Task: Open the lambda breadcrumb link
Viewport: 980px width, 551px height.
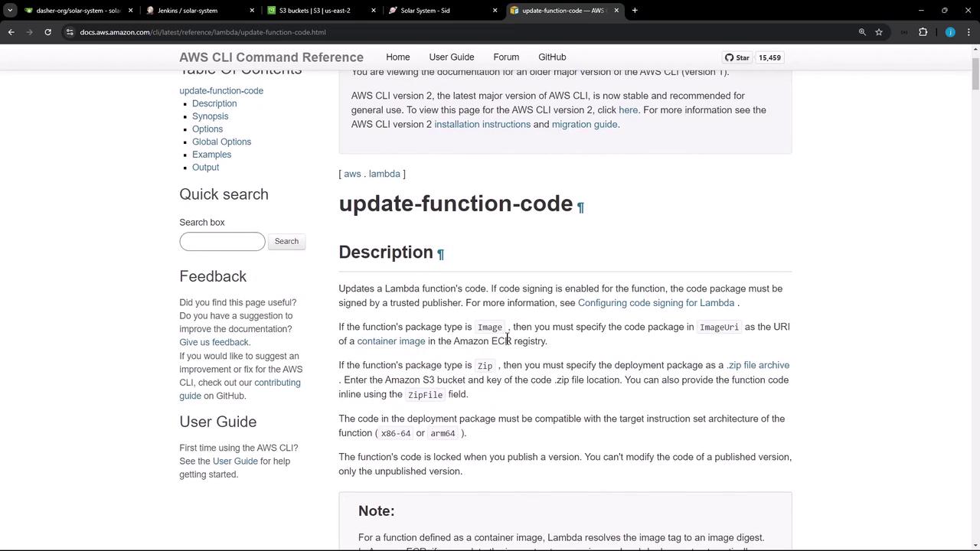Action: [x=384, y=174]
